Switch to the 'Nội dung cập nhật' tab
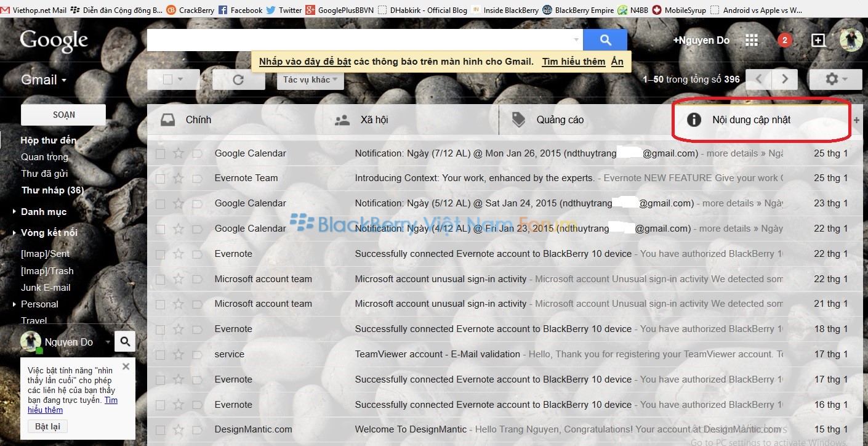The image size is (868, 446). tap(762, 120)
